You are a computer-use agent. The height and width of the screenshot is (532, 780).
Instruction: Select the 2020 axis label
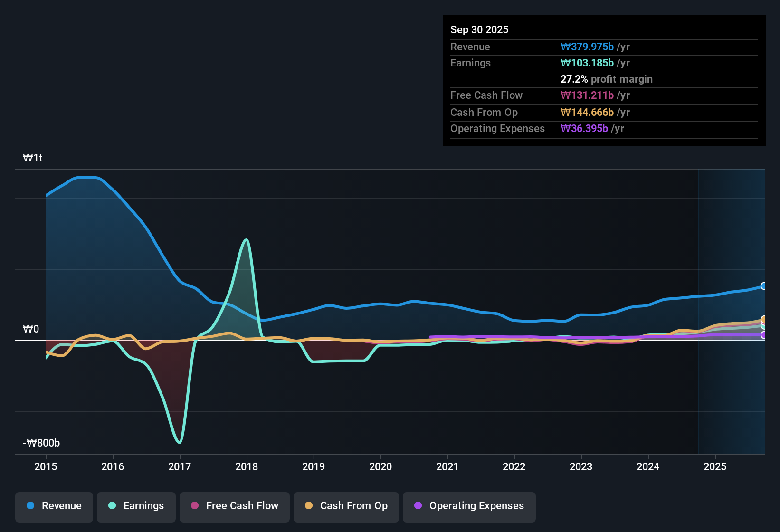tap(380, 467)
